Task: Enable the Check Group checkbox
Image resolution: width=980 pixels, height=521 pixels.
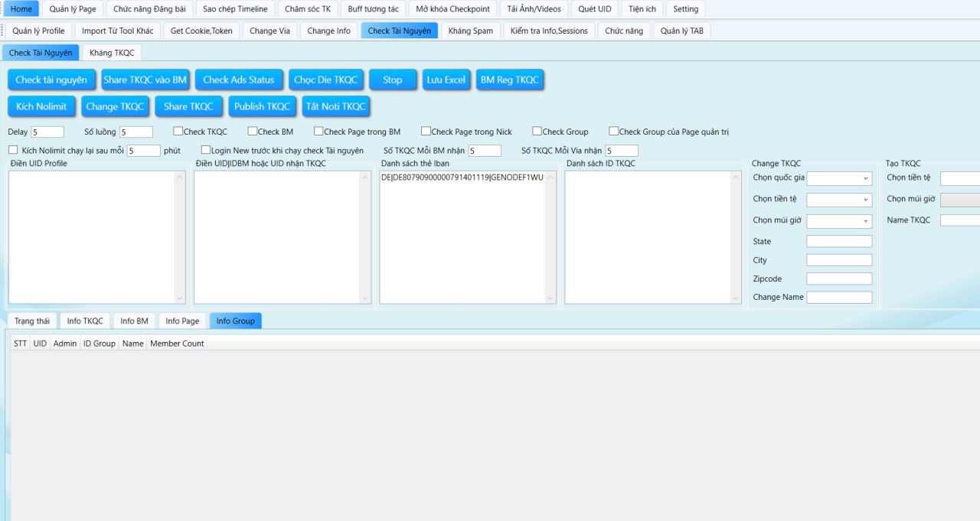Action: click(537, 132)
